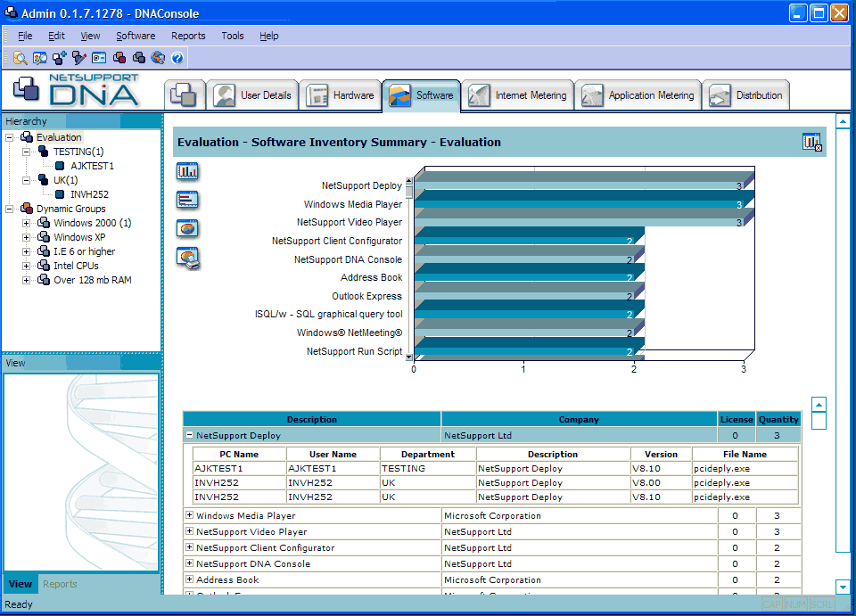Expand the NetSupport Video Player table row
The width and height of the screenshot is (856, 616).
click(x=189, y=531)
